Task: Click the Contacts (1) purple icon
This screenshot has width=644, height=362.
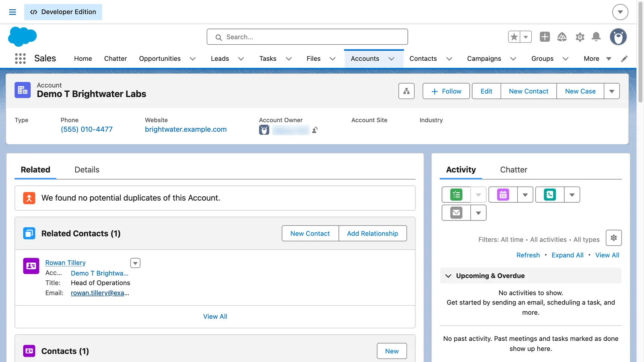Action: pyautogui.click(x=29, y=351)
